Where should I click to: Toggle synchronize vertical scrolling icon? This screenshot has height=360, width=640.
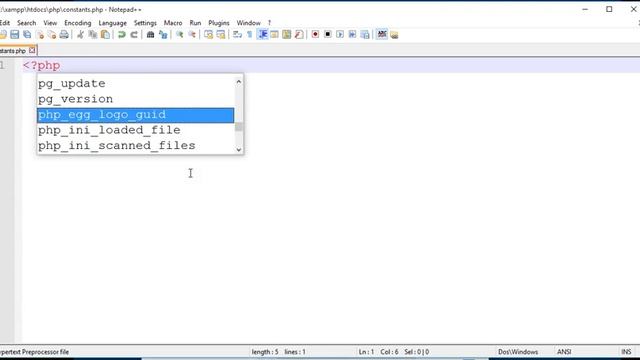(x=209, y=35)
